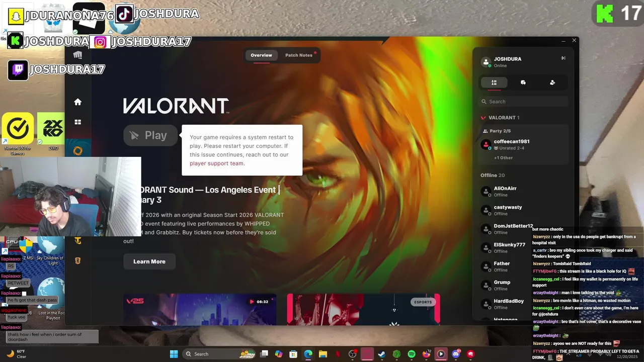Open the game library grid icon
Viewport: 644px width, 362px height.
77,122
